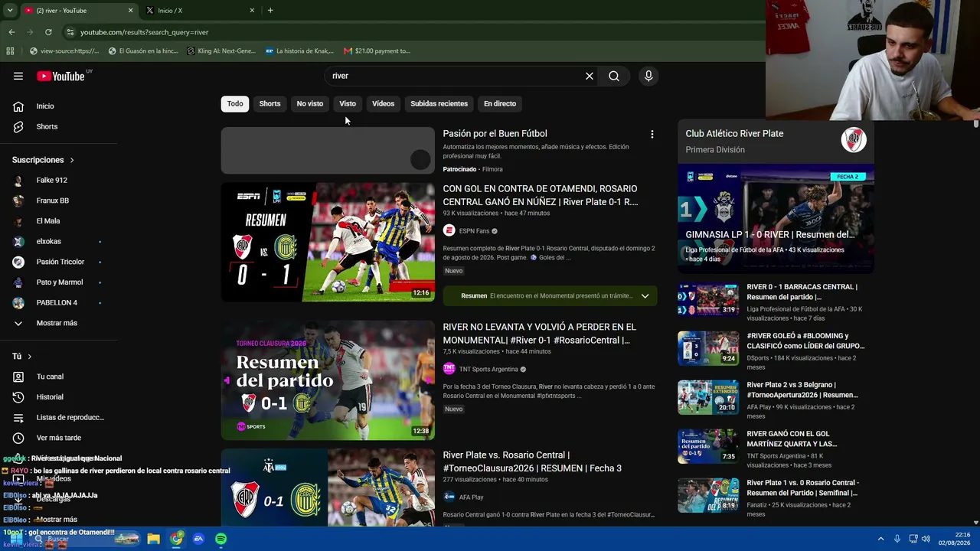The height and width of the screenshot is (551, 980).
Task: Click the River Plate club crest icon
Action: tap(853, 140)
